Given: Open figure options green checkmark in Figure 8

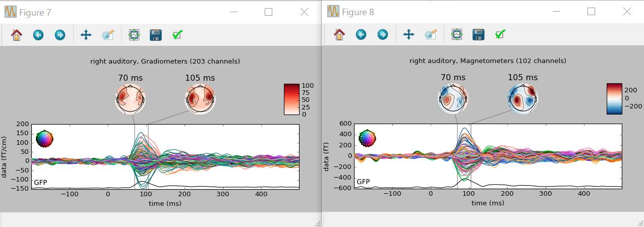Looking at the screenshot, I should 500,34.
